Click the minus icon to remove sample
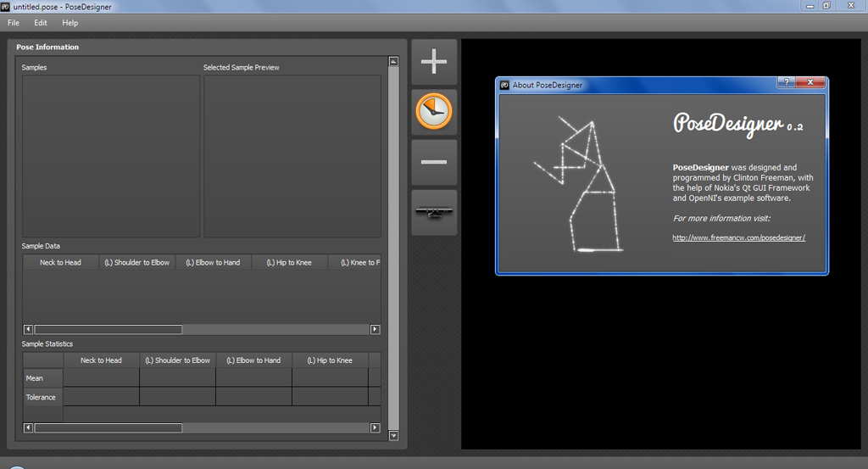This screenshot has height=469, width=868. pyautogui.click(x=434, y=162)
